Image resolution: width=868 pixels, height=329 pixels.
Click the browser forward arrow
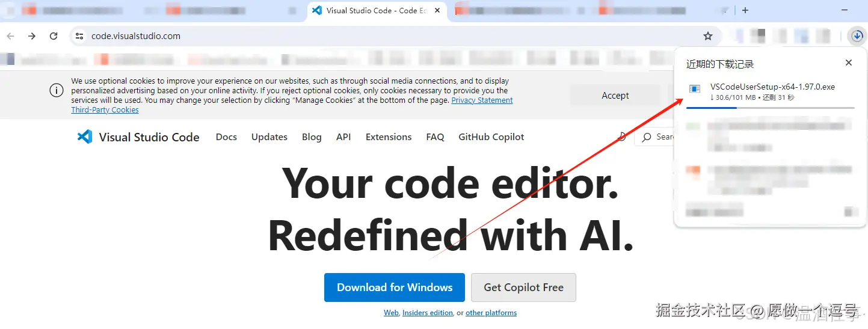coord(32,36)
